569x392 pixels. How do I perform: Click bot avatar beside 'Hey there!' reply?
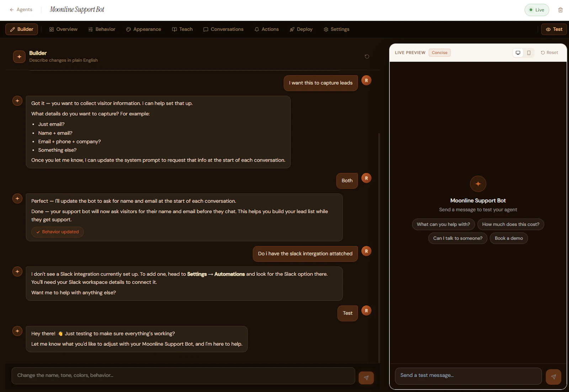[17, 331]
